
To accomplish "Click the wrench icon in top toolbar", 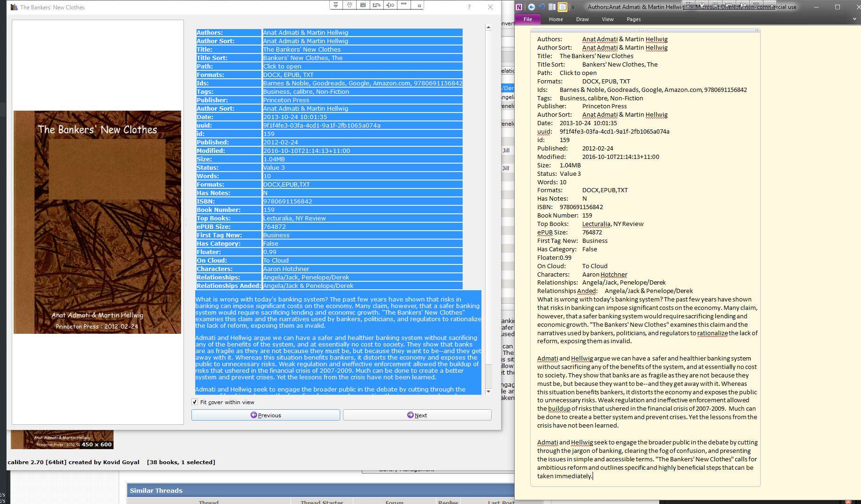I will [x=350, y=5].
